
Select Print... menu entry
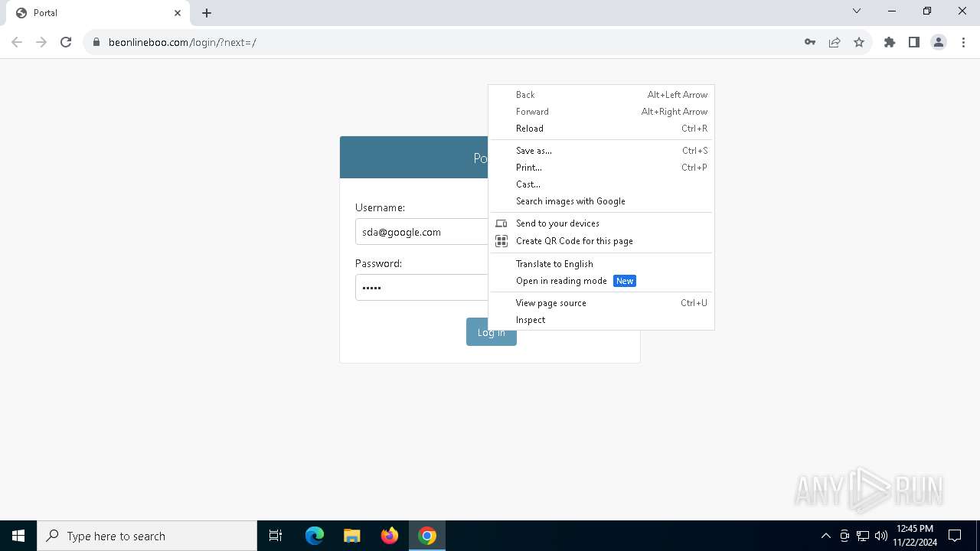coord(601,168)
